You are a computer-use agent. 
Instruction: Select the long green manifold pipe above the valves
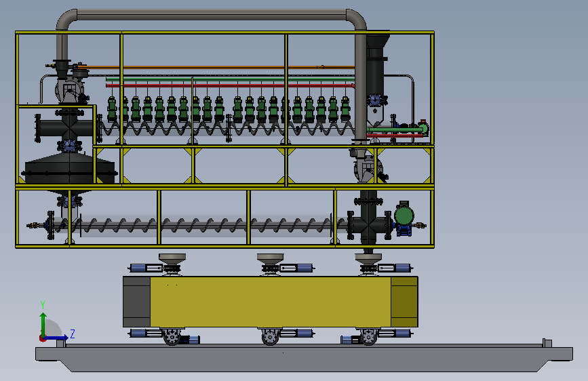click(x=230, y=79)
